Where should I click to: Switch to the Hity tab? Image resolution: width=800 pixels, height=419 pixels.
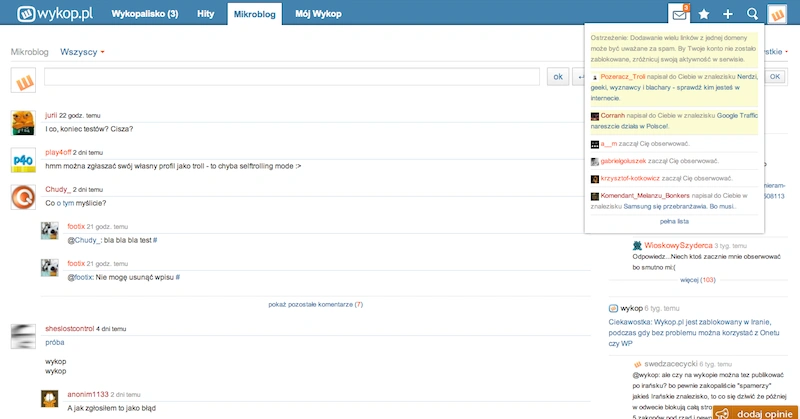point(206,14)
